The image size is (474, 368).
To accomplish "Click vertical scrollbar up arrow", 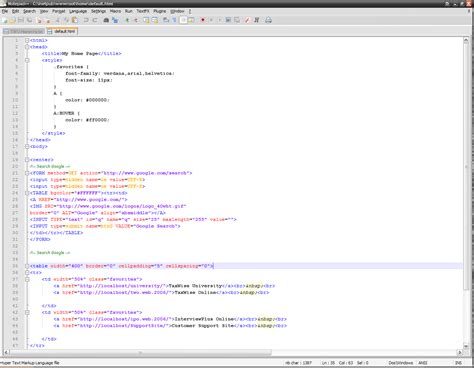I will tap(466, 41).
